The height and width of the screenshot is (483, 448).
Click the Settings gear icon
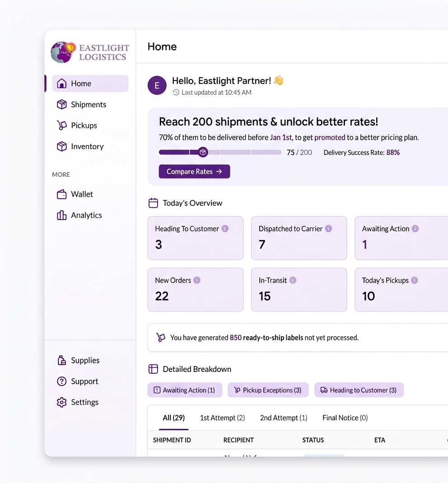[x=61, y=402]
